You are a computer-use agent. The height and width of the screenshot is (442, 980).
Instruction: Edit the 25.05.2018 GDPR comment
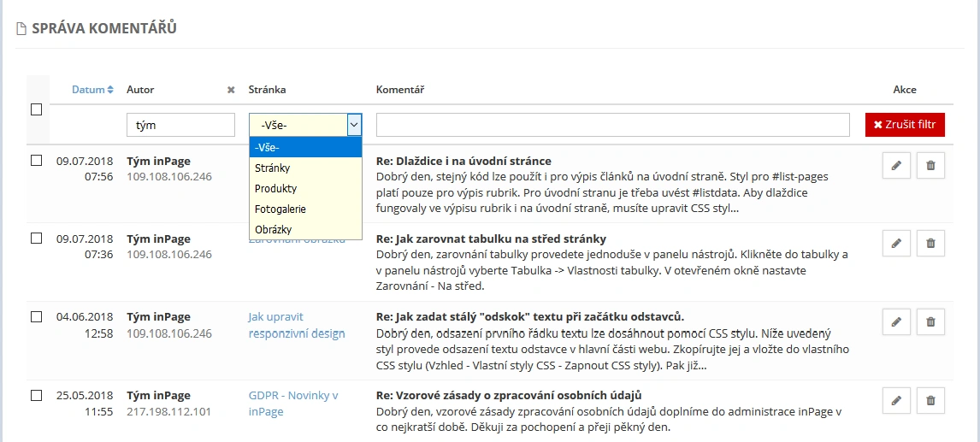tap(895, 400)
